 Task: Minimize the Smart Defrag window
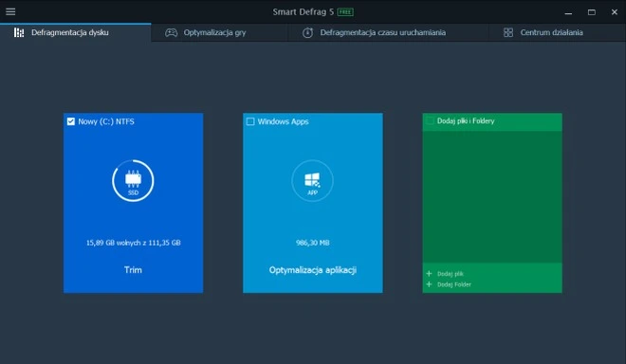[x=568, y=12]
